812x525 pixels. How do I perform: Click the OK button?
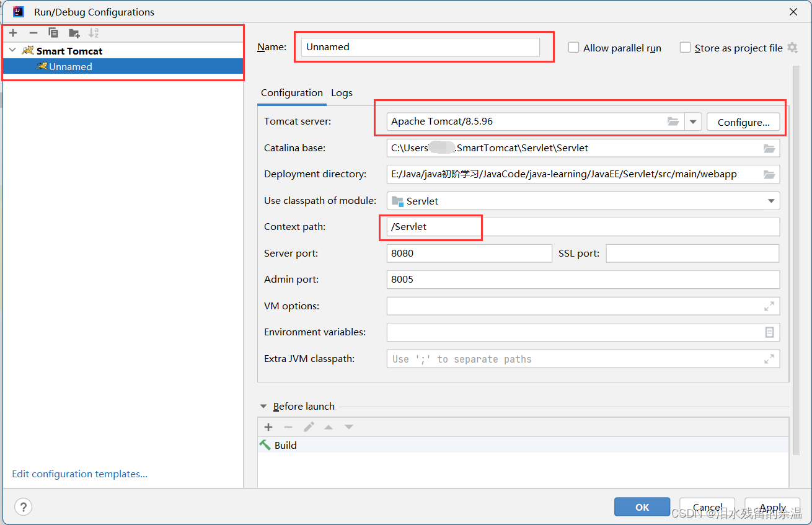click(642, 507)
